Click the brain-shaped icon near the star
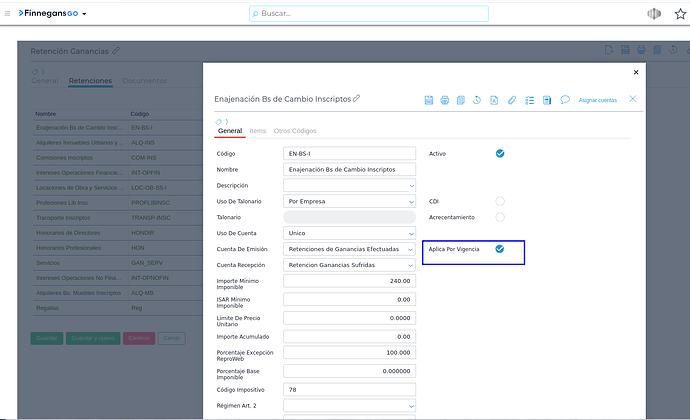 point(654,14)
